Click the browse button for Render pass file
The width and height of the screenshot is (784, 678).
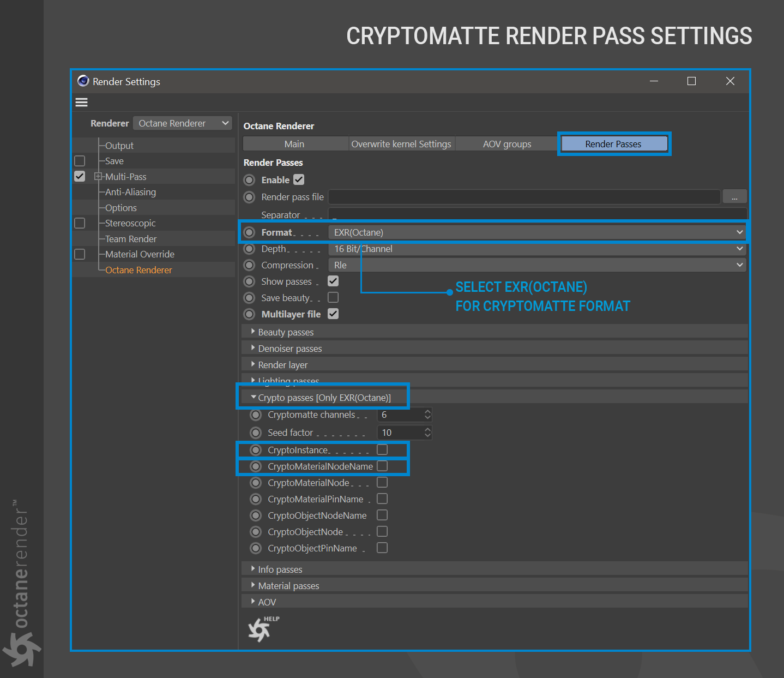tap(734, 197)
